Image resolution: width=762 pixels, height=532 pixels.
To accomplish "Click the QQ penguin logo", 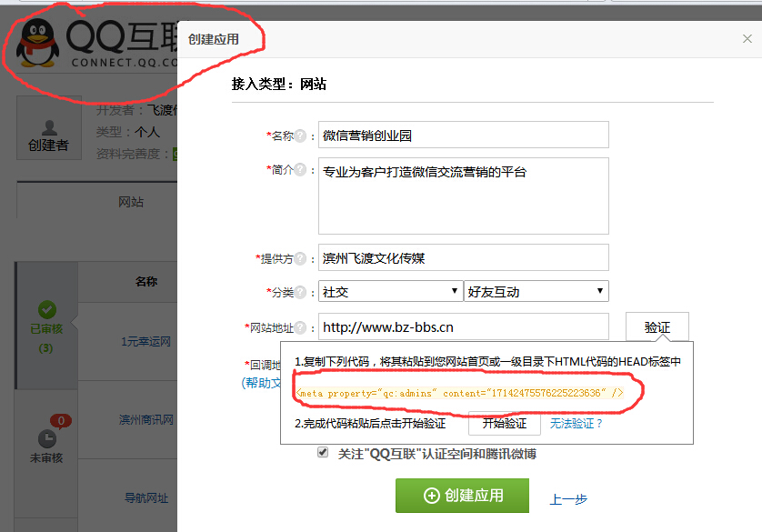I will click(x=38, y=43).
